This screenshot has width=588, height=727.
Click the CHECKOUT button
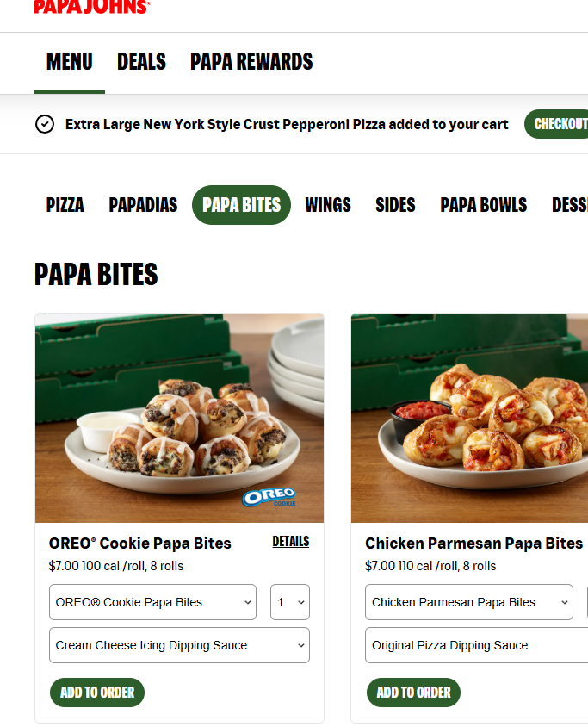pyautogui.click(x=556, y=124)
